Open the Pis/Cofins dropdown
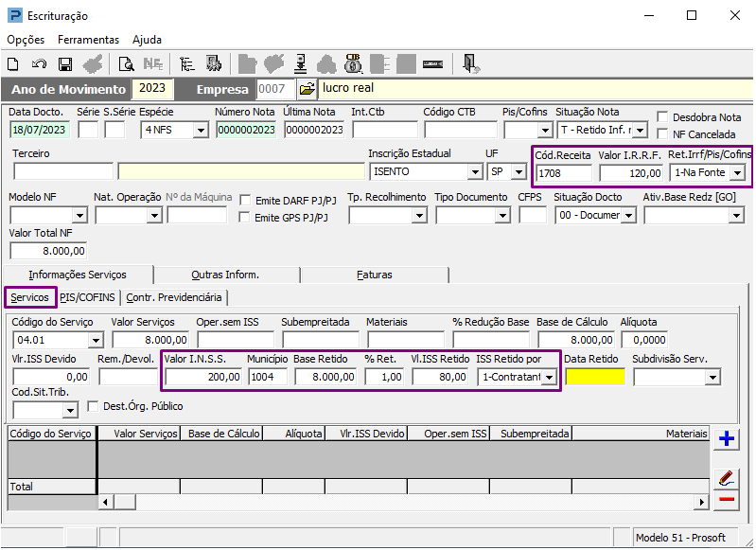The height and width of the screenshot is (550, 756). click(545, 131)
